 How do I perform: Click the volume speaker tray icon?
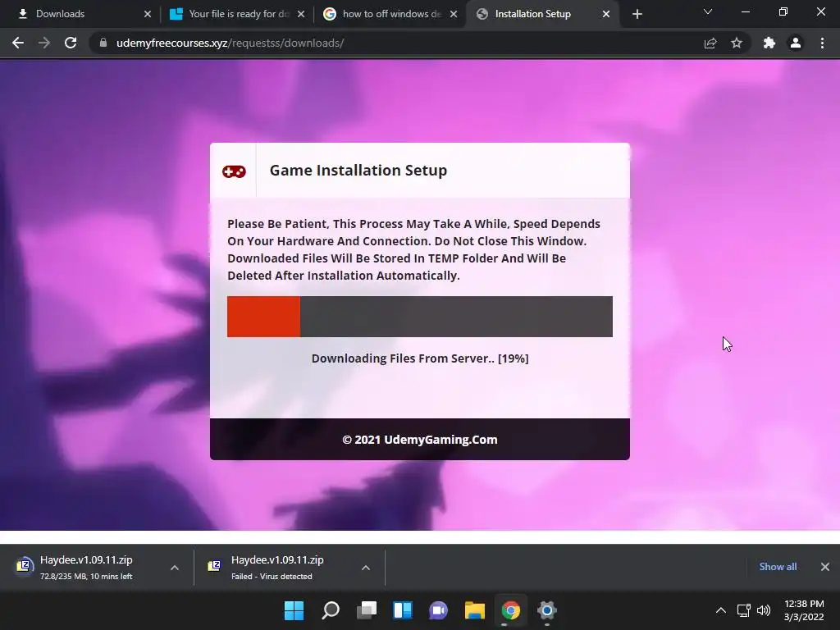(x=764, y=610)
